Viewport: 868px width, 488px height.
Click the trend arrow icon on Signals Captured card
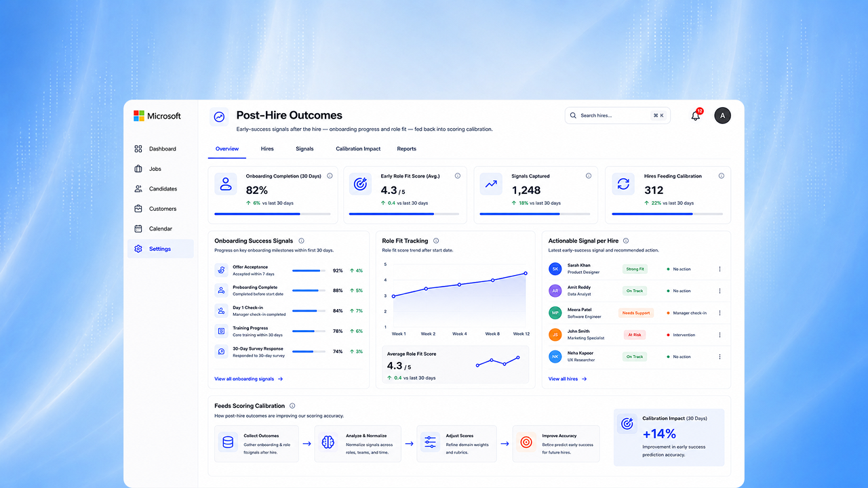coord(491,184)
